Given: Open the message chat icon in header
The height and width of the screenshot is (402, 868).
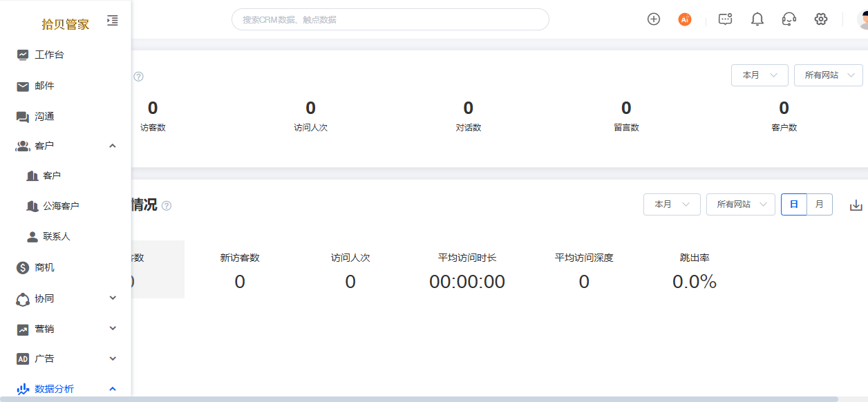Looking at the screenshot, I should pyautogui.click(x=725, y=19).
